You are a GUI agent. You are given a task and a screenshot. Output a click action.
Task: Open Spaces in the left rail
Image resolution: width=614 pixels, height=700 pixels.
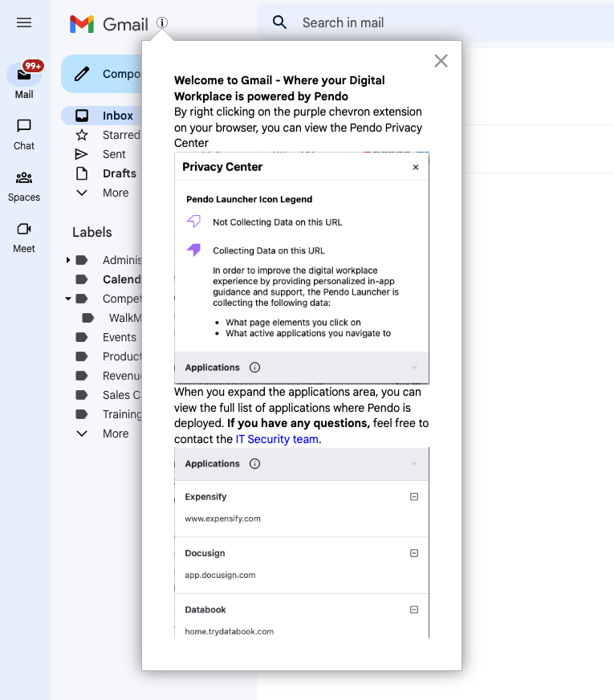coord(24,186)
